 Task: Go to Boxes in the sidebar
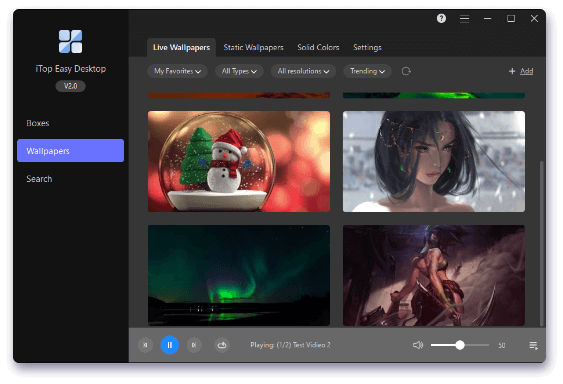tap(70, 123)
